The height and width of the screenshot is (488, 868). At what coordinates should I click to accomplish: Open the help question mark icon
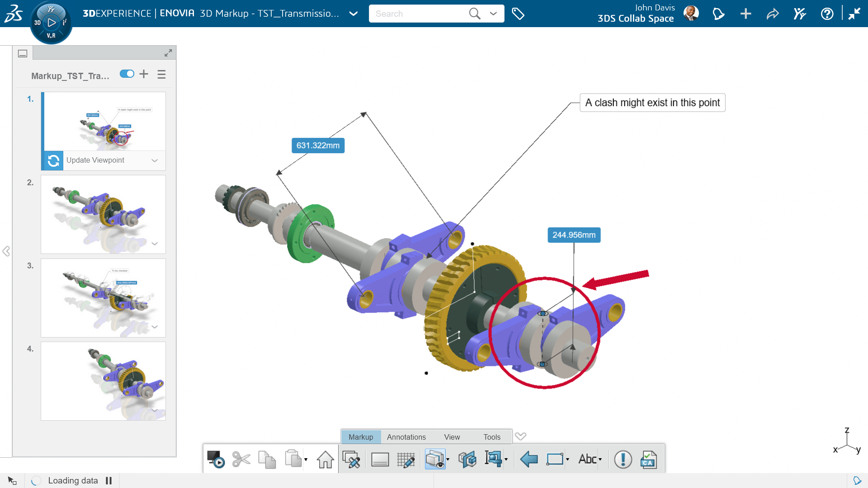pyautogui.click(x=827, y=14)
